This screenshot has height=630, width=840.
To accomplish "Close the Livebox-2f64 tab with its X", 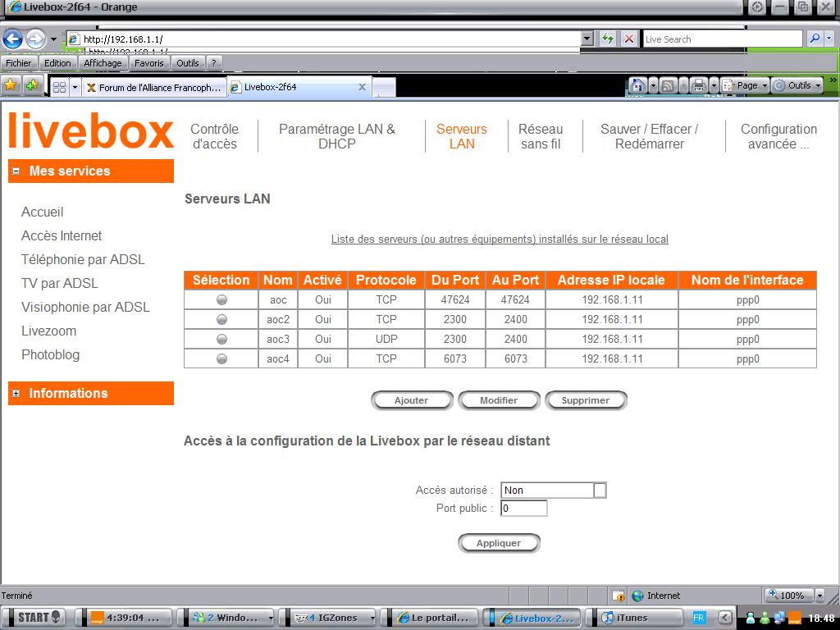I will point(362,87).
